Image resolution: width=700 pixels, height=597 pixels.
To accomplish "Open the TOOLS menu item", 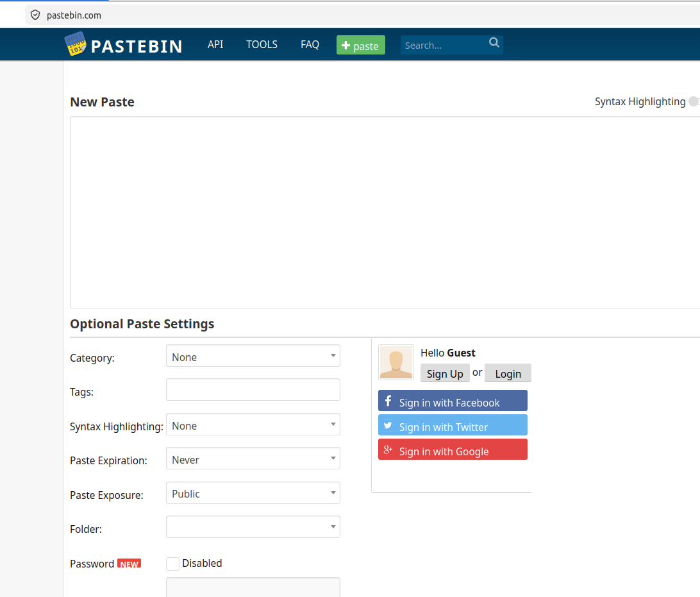I will 262,45.
